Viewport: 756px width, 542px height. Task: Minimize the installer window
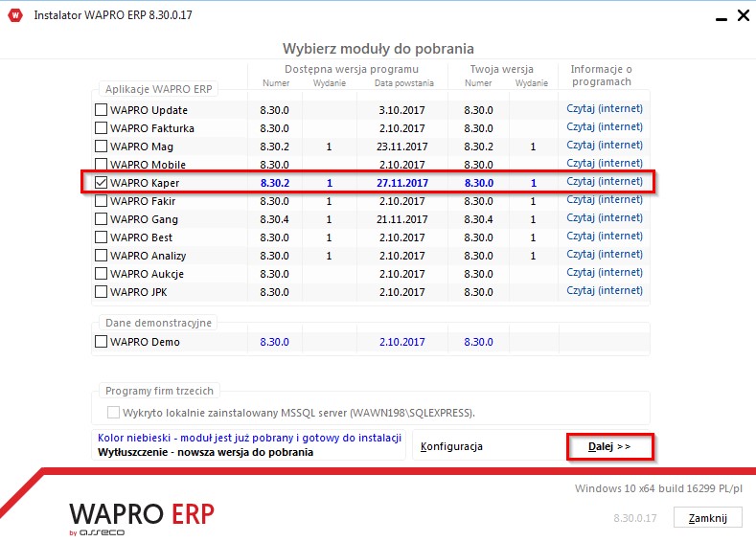point(721,18)
